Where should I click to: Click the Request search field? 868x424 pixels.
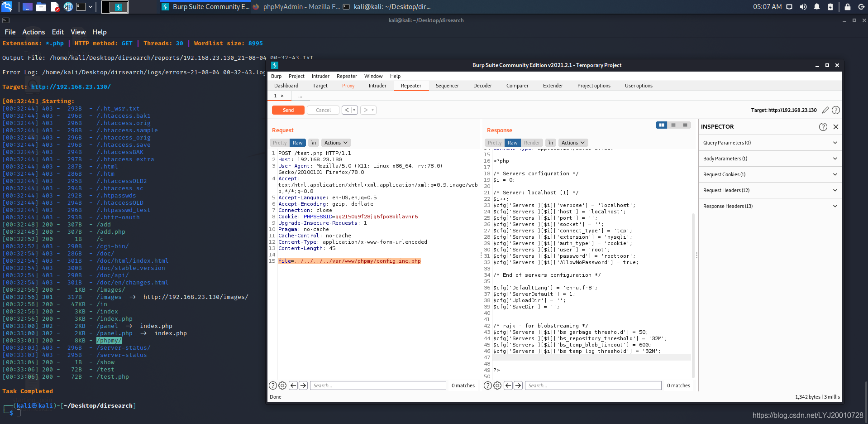pyautogui.click(x=378, y=385)
